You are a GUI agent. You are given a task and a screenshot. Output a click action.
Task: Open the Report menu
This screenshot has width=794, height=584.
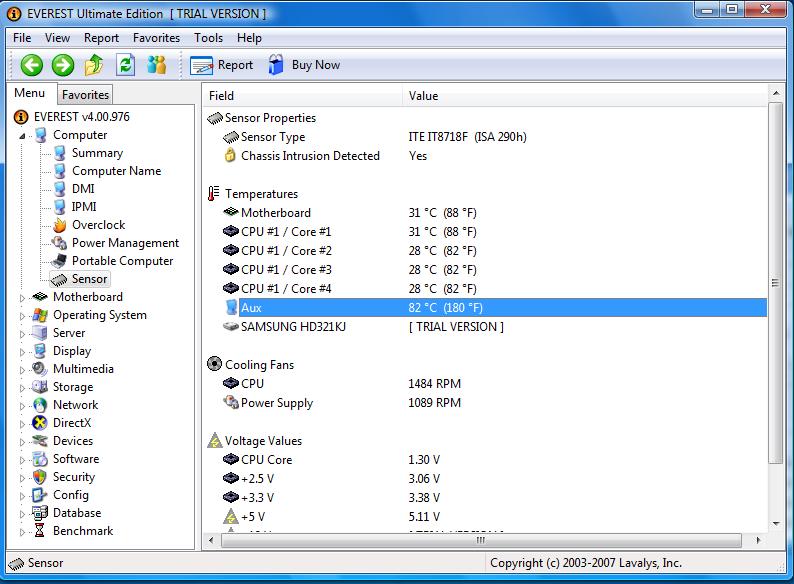(101, 38)
